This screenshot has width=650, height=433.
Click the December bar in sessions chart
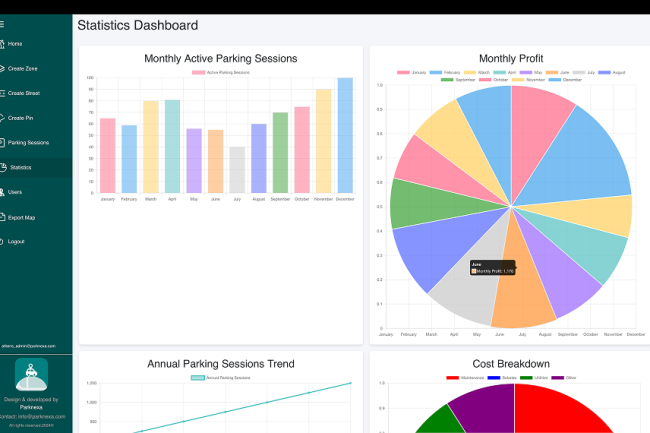pos(345,135)
